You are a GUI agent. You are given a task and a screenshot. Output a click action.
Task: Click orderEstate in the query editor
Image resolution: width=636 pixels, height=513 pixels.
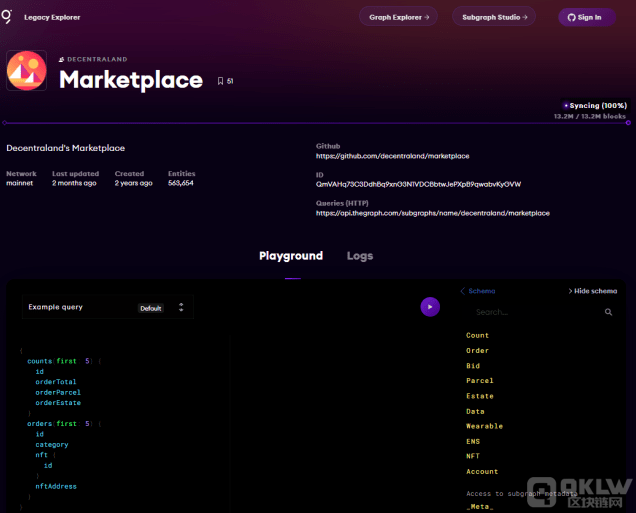58,403
